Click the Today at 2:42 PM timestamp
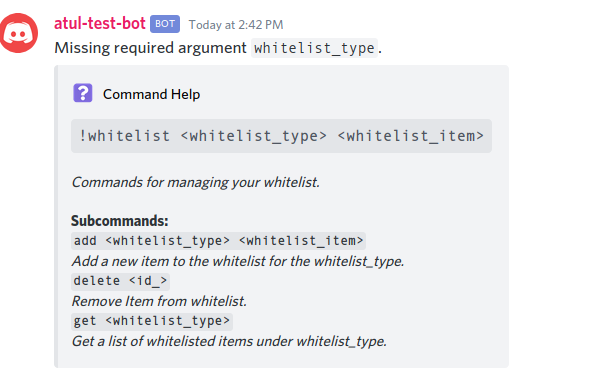The height and width of the screenshot is (377, 603). click(x=236, y=25)
